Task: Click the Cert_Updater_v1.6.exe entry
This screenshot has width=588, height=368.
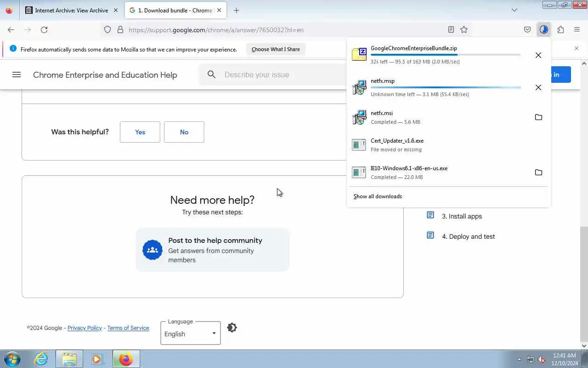Action: pos(448,145)
